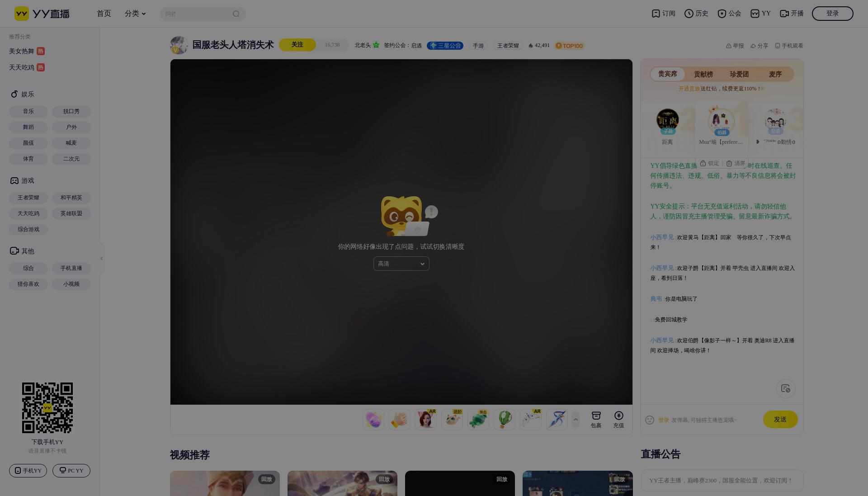
Task: Click the 典韦 username in the chat
Action: pos(656,299)
